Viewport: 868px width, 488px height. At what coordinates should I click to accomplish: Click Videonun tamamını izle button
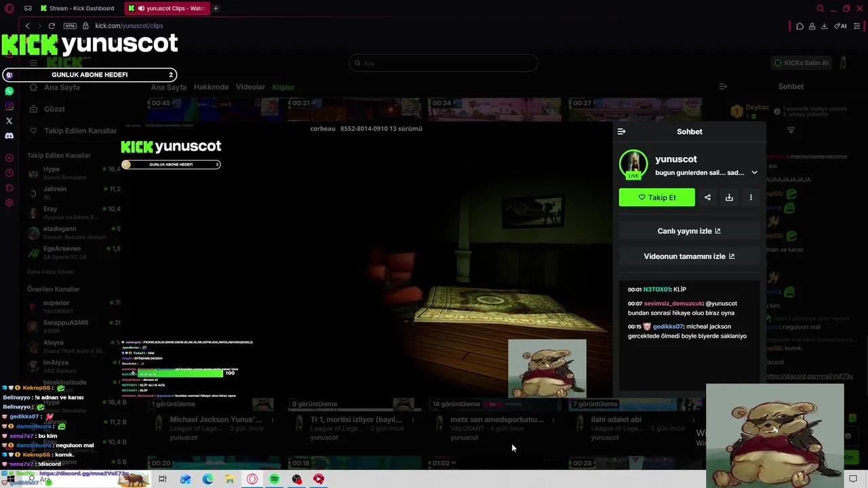pyautogui.click(x=689, y=256)
